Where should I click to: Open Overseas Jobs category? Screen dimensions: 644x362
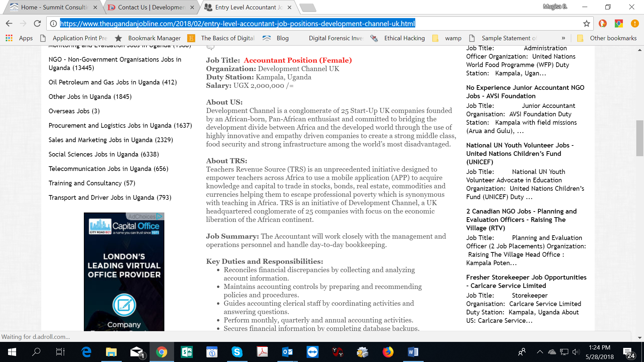click(74, 111)
